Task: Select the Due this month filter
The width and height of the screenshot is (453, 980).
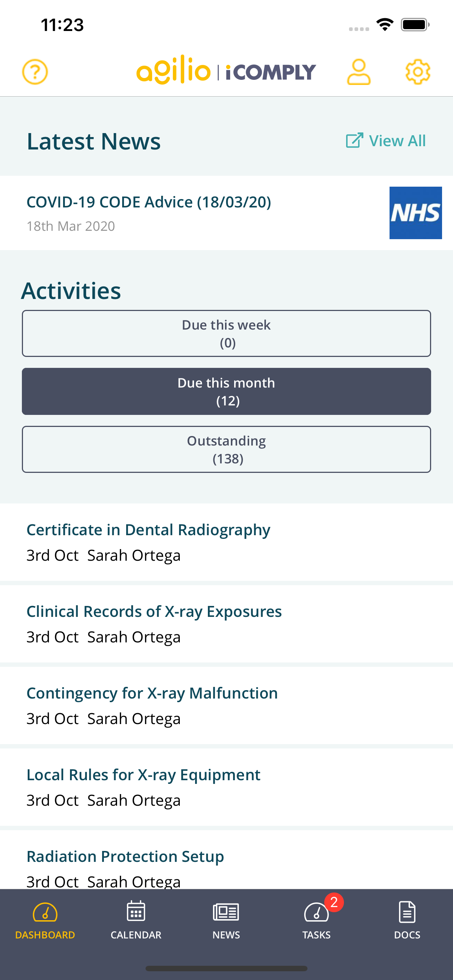Action: (x=226, y=391)
